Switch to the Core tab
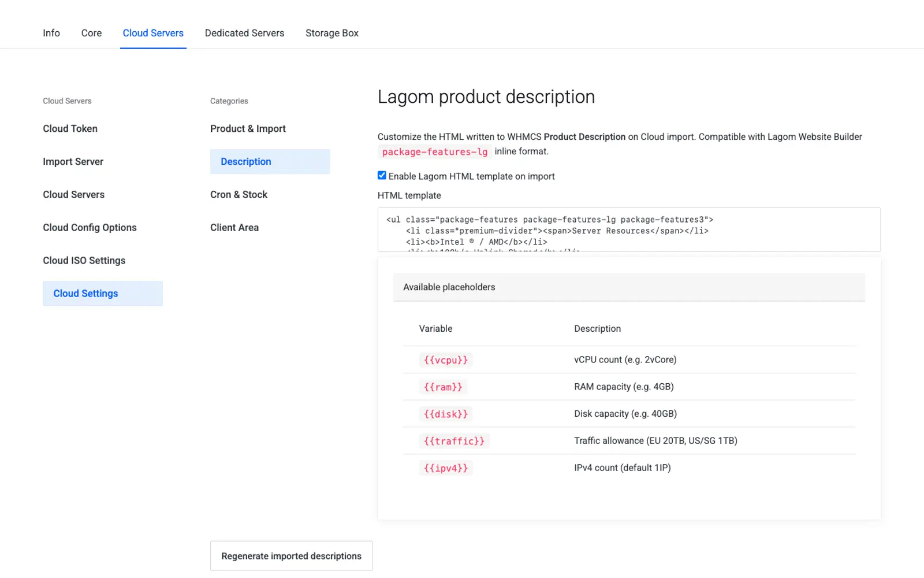 click(x=91, y=33)
